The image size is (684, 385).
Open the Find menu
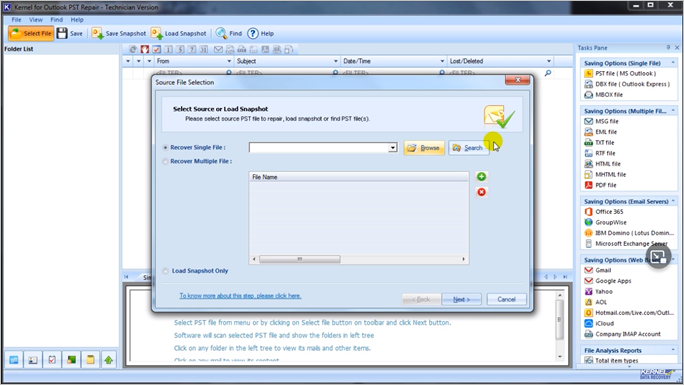56,20
